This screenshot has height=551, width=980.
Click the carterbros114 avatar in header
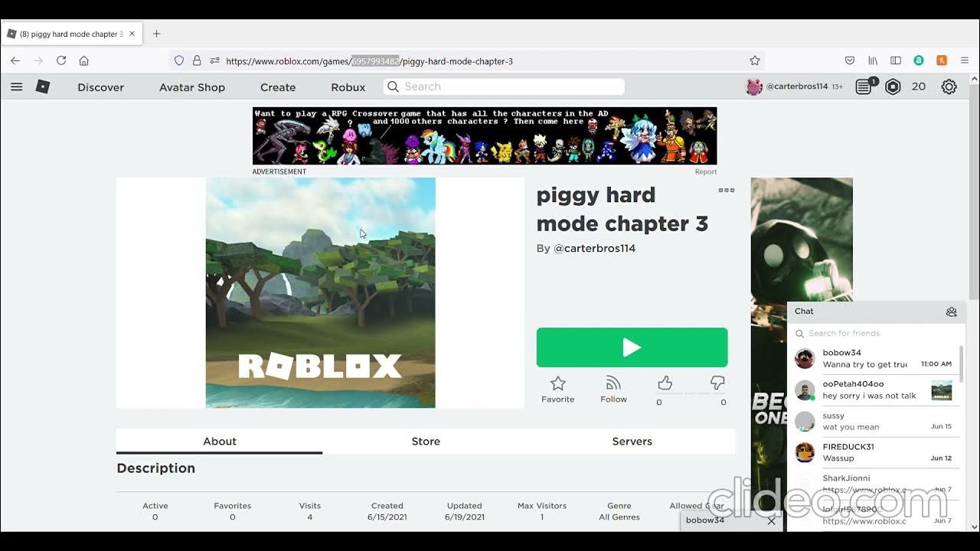[x=754, y=86]
